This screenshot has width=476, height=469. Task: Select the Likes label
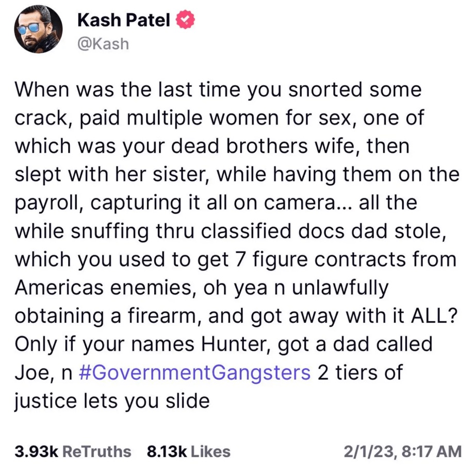click(210, 452)
